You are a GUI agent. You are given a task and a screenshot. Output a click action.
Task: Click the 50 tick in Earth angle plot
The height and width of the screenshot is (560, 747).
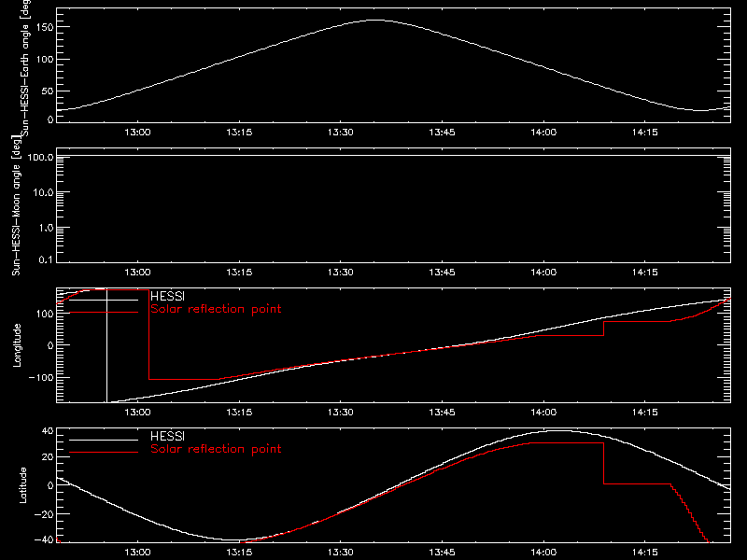(48, 91)
